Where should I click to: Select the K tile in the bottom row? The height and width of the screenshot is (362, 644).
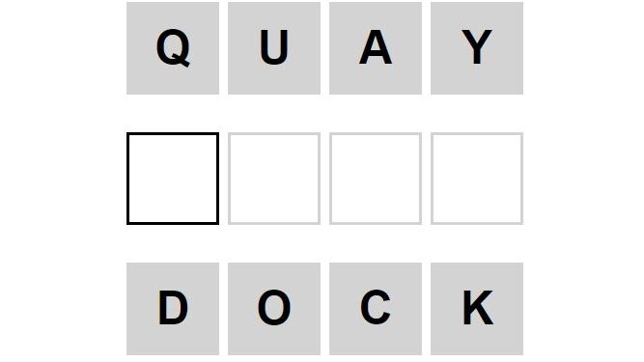pyautogui.click(x=477, y=309)
